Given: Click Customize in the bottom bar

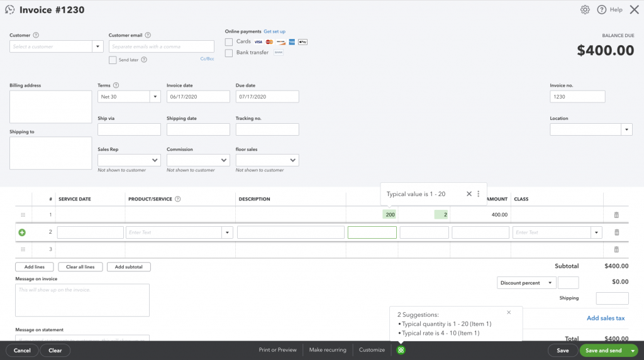Looking at the screenshot, I should coord(372,350).
